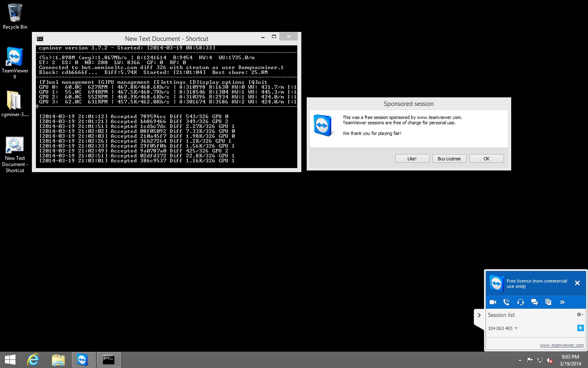The width and height of the screenshot is (588, 368).
Task: Launch Internet Explorer from the taskbar
Action: (x=33, y=360)
